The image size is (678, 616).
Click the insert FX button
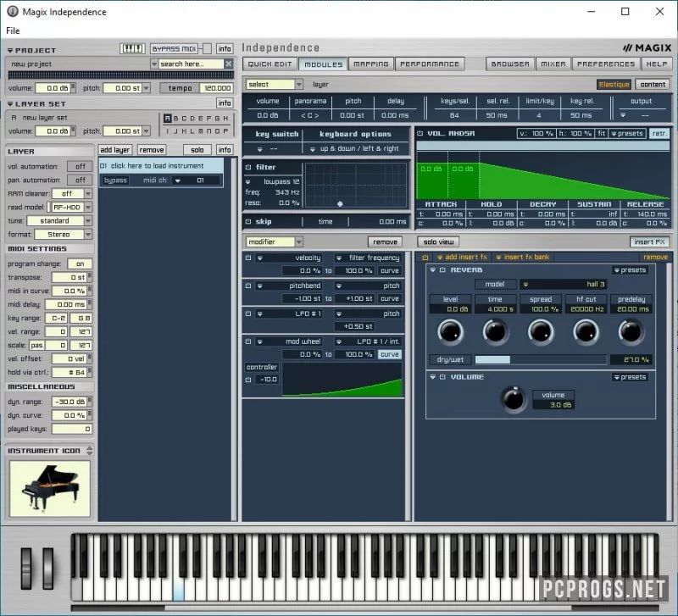(649, 241)
